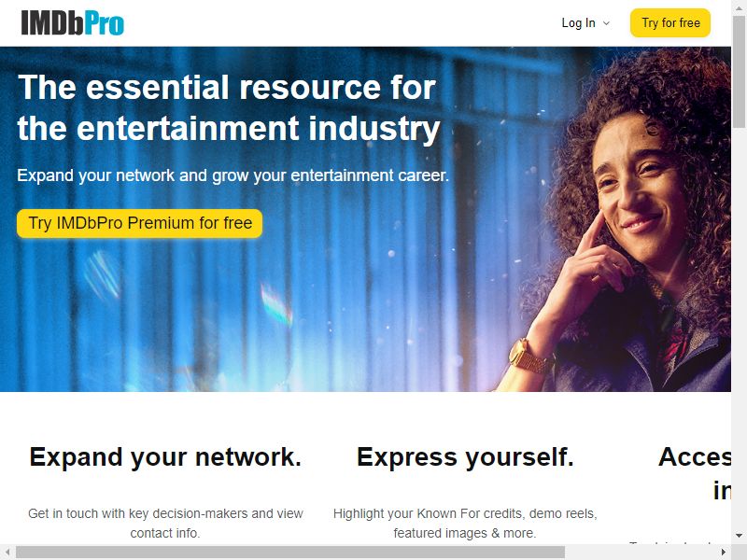Open the Log In menu
The height and width of the screenshot is (560, 747).
pyautogui.click(x=585, y=22)
